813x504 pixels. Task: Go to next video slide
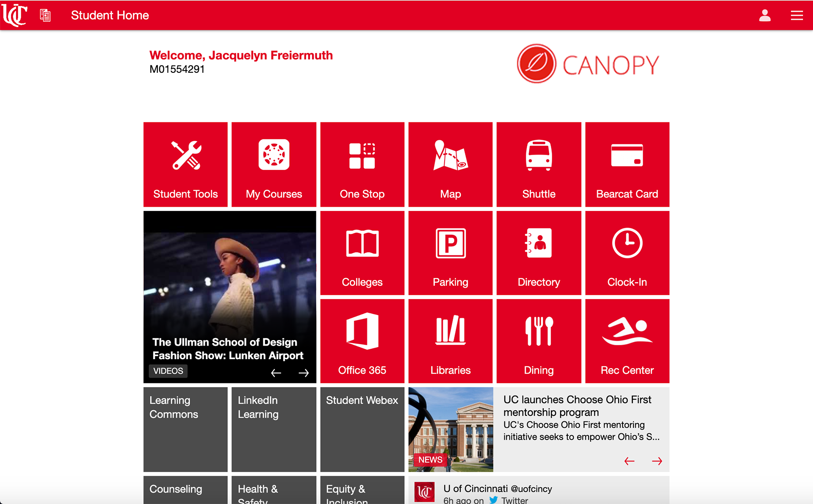pyautogui.click(x=304, y=373)
